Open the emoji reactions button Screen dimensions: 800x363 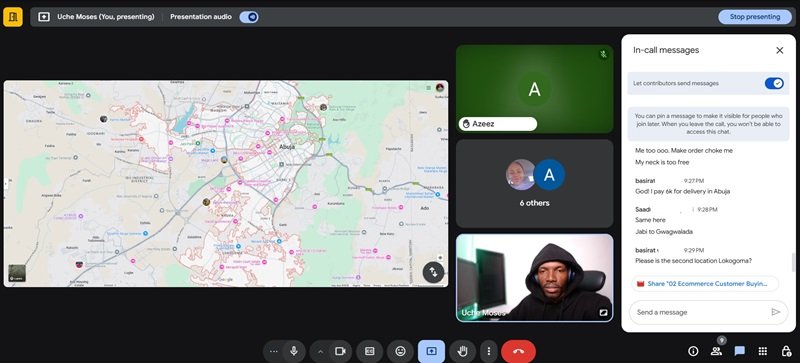coord(401,351)
